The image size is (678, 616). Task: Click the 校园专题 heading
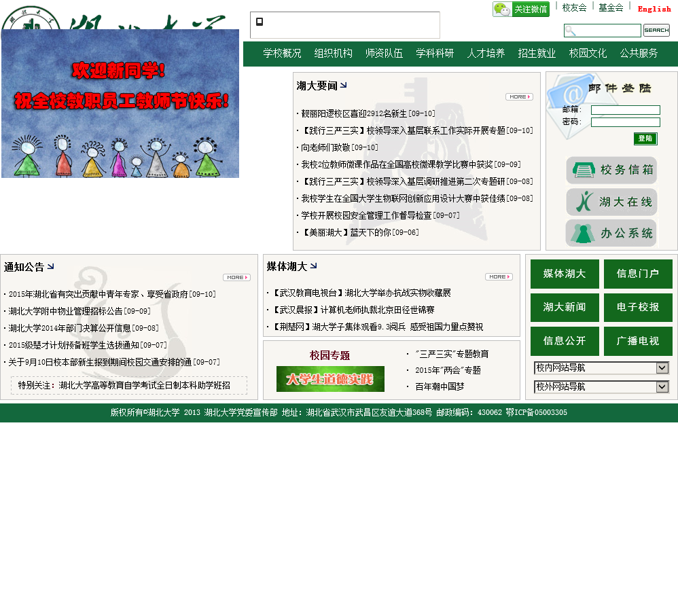330,355
